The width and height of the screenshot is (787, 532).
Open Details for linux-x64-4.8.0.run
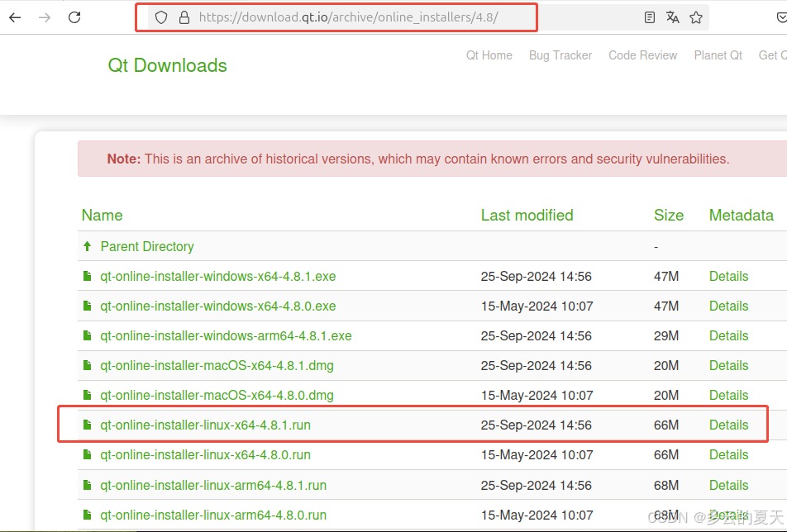[x=728, y=455]
